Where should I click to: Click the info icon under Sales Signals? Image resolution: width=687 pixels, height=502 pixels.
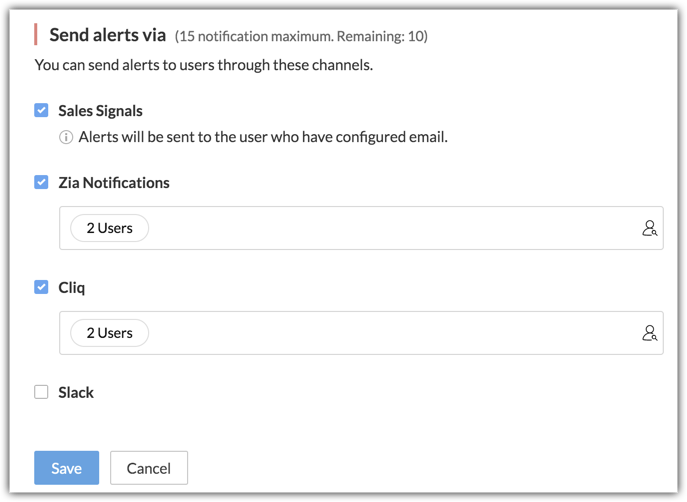click(66, 137)
